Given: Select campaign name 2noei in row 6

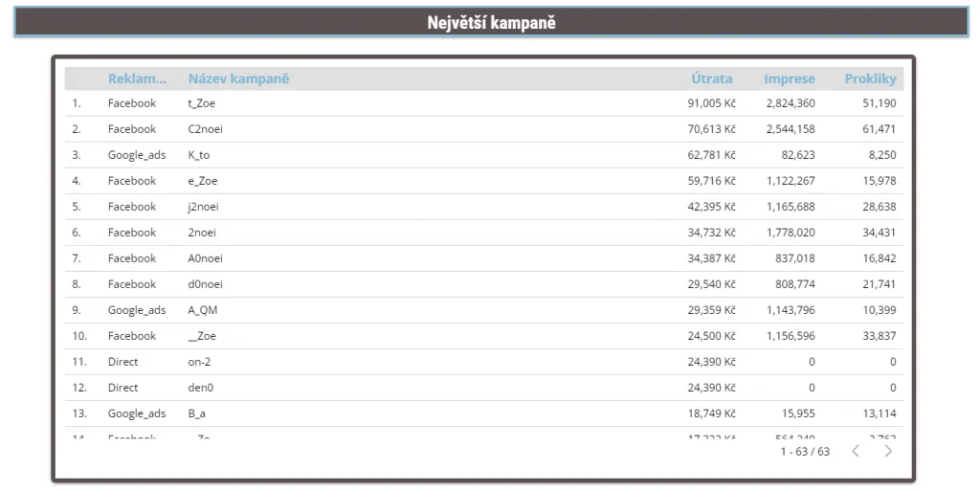Looking at the screenshot, I should [202, 233].
